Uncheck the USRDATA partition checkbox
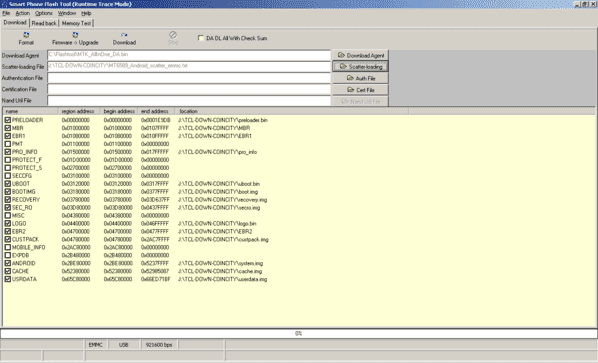Viewport: 598px width, 363px height. [x=8, y=279]
